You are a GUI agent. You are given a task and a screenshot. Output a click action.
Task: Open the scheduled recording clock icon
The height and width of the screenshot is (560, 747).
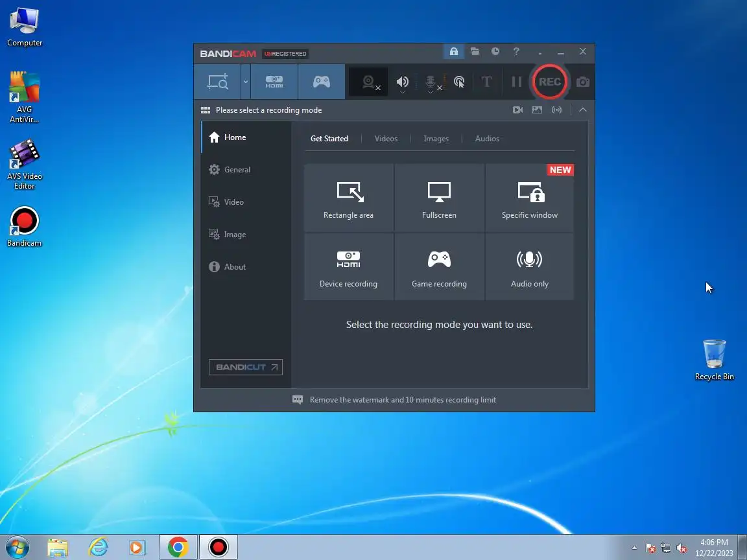[x=495, y=51]
